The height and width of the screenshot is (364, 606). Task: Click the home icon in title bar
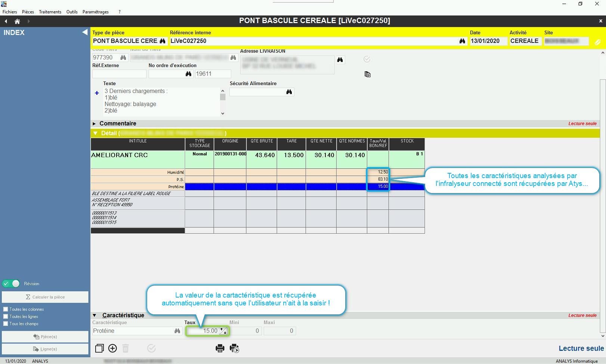pos(17,21)
